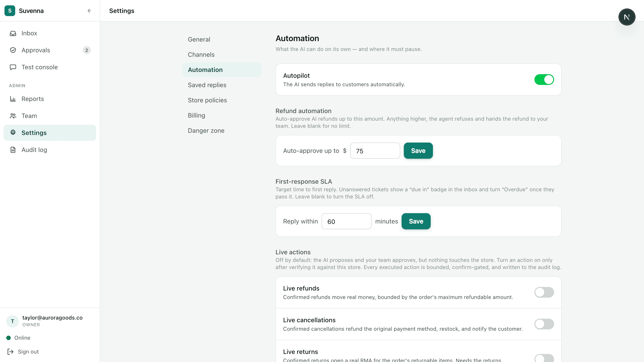Click the First-response SLA heading
Viewport: 644px width, 362px height.
[x=304, y=182]
